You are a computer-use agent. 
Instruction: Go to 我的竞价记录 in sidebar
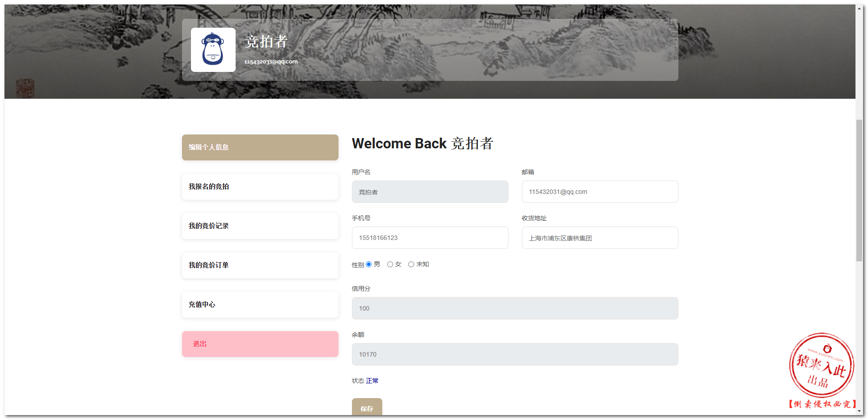[260, 226]
